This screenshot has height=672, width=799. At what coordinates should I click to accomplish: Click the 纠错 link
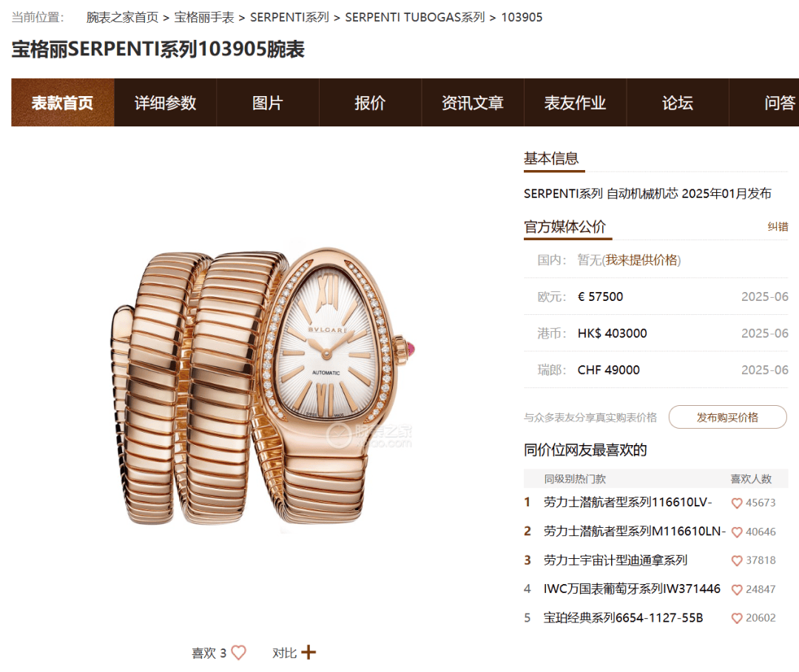(778, 226)
